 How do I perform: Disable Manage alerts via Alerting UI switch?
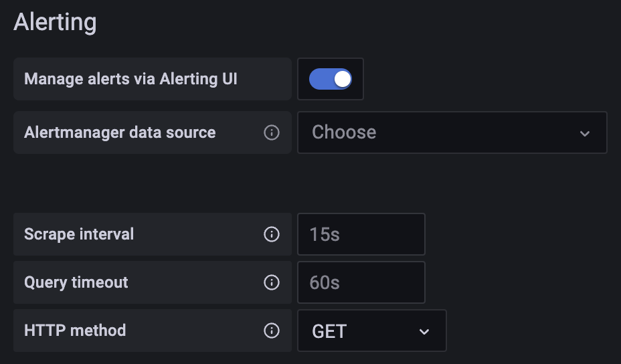(331, 79)
